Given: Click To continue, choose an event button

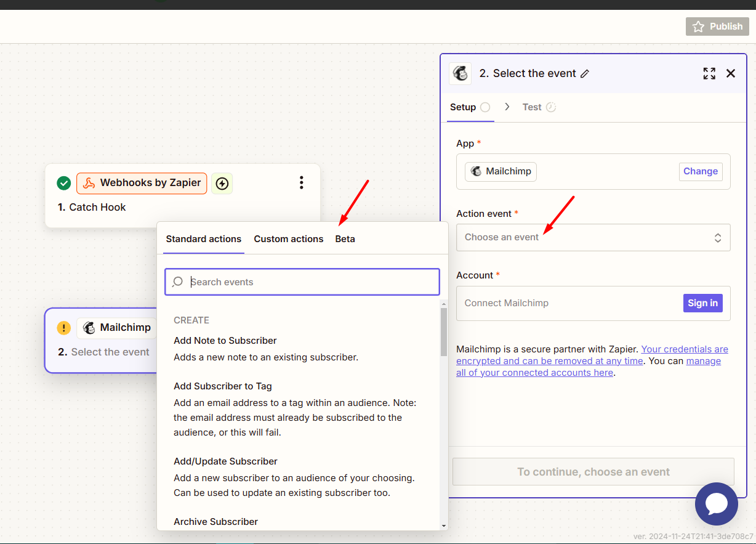Looking at the screenshot, I should click(x=593, y=472).
